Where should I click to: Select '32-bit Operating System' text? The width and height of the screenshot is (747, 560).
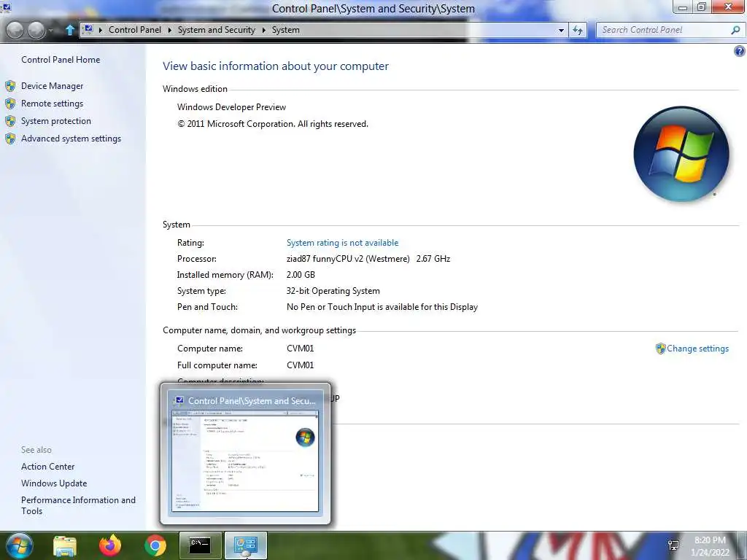tap(333, 291)
